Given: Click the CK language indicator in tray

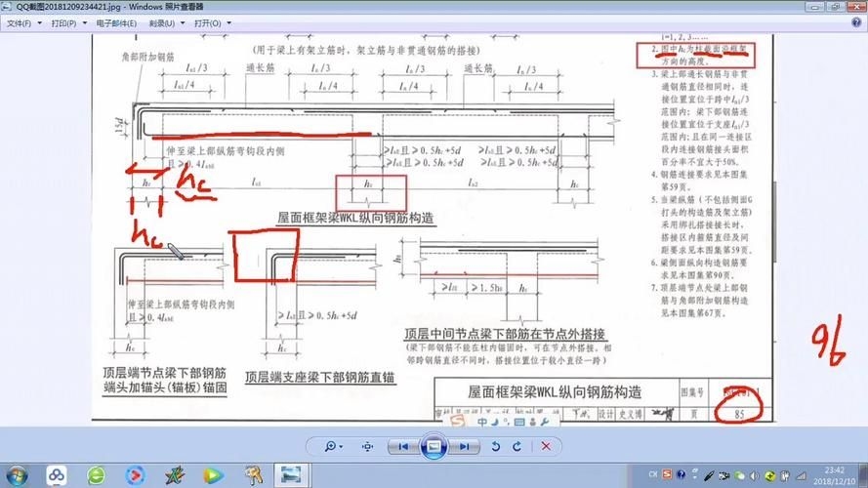Looking at the screenshot, I should point(652,474).
